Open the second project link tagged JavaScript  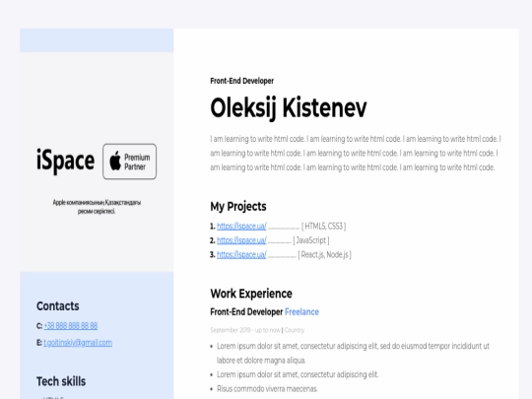click(x=241, y=240)
